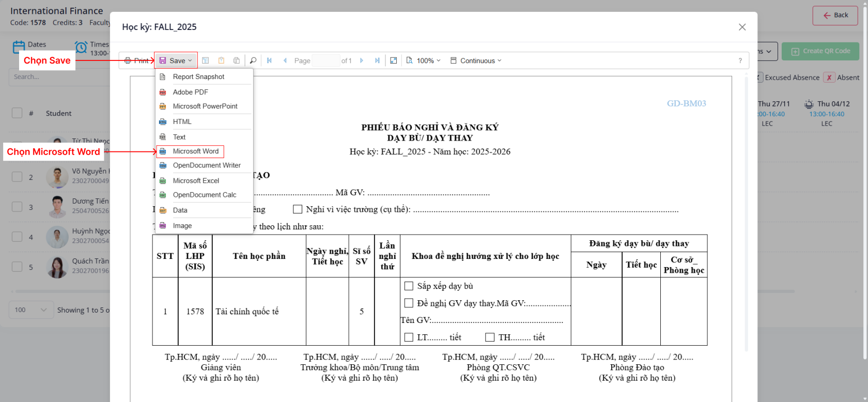Tick the checkbox for student row 2
This screenshot has height=402, width=868.
click(x=17, y=177)
